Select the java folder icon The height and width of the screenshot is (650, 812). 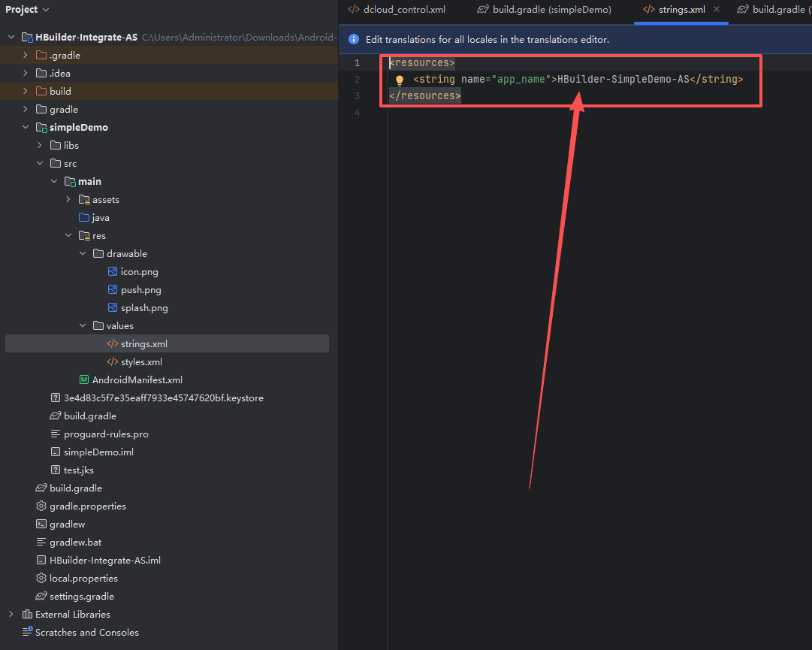click(84, 217)
